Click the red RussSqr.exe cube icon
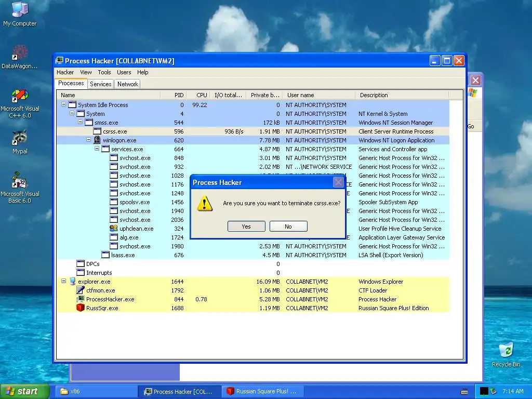The image size is (532, 399). pyautogui.click(x=81, y=308)
